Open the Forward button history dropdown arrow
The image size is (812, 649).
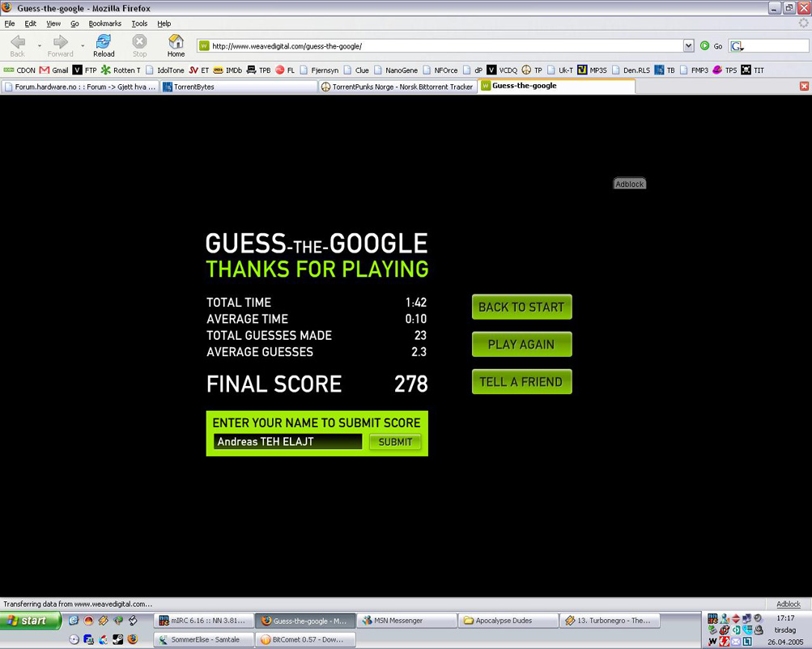coord(83,46)
